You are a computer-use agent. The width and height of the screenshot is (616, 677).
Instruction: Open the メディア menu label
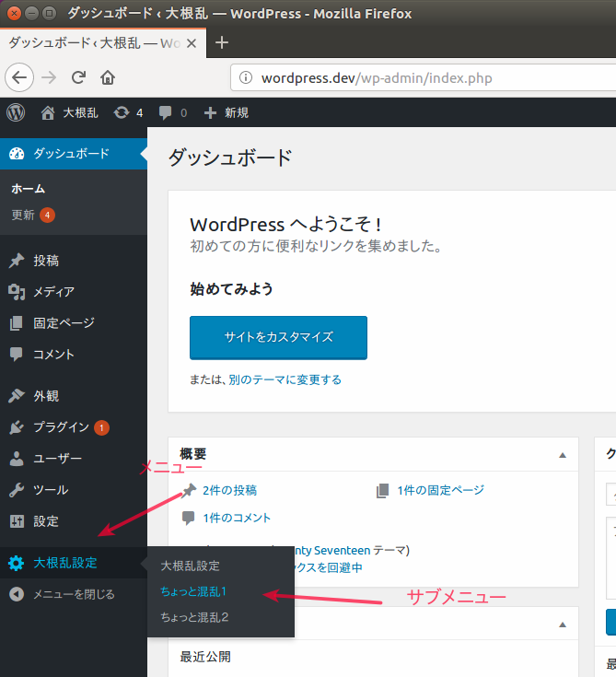(54, 292)
